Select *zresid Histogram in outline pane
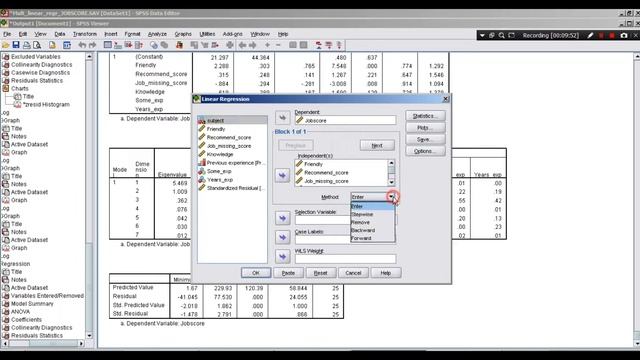 pos(46,104)
